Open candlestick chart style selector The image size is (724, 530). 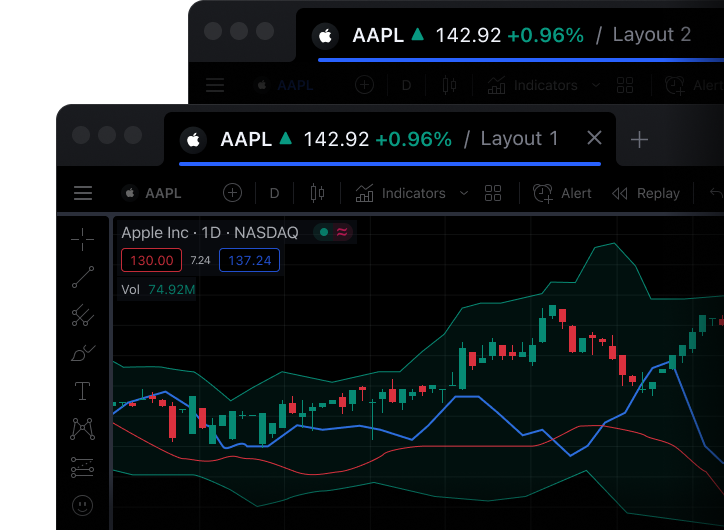point(318,193)
